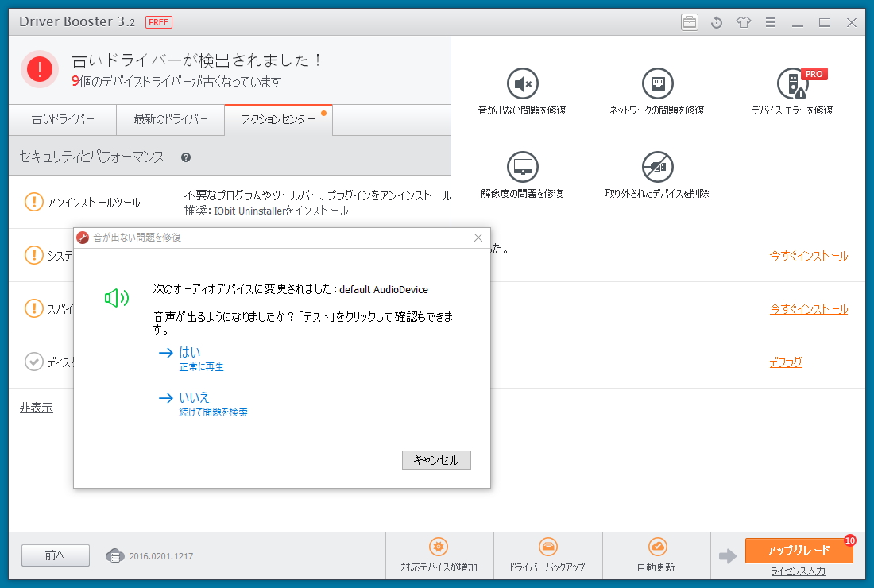Screen dimensions: 874x588
Task: Select はい to confirm audio playback works
Action: click(x=191, y=352)
